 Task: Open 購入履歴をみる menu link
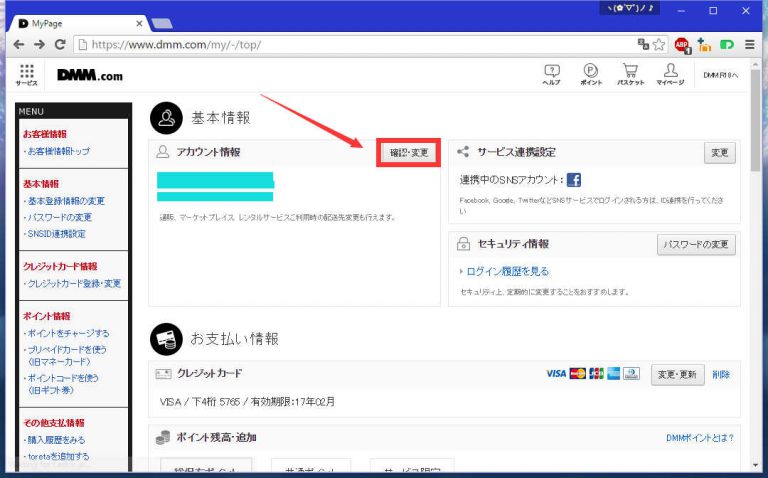point(56,440)
